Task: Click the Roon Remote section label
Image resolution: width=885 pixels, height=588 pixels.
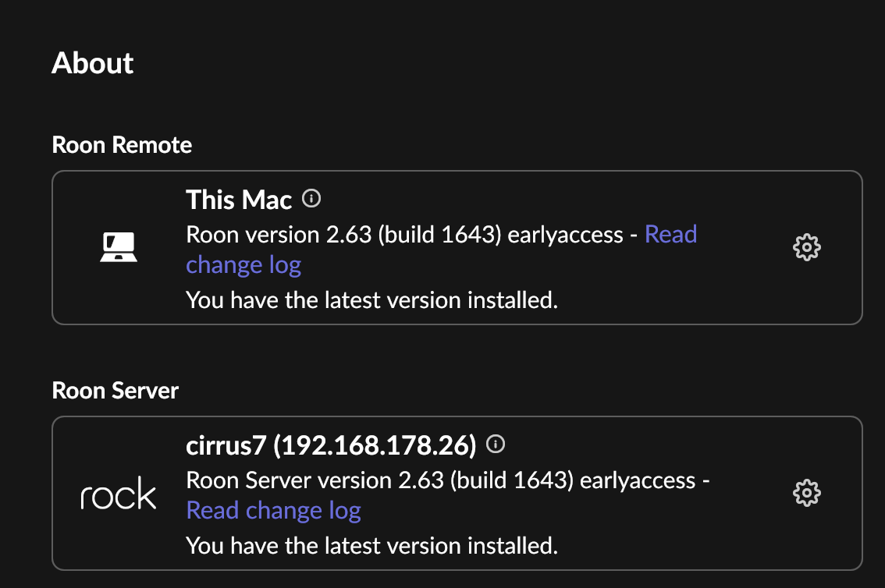Action: coord(122,145)
